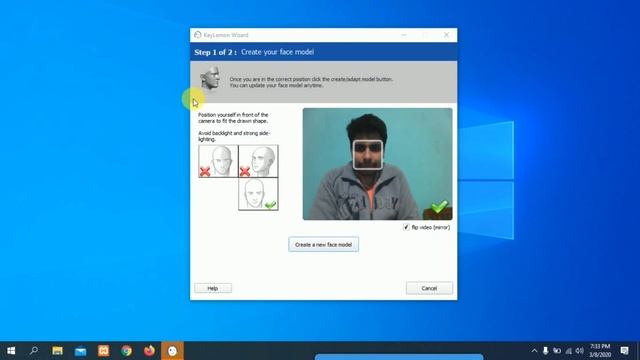Open the volume speaker icon
Viewport: 640px width, 360px height.
(x=580, y=351)
